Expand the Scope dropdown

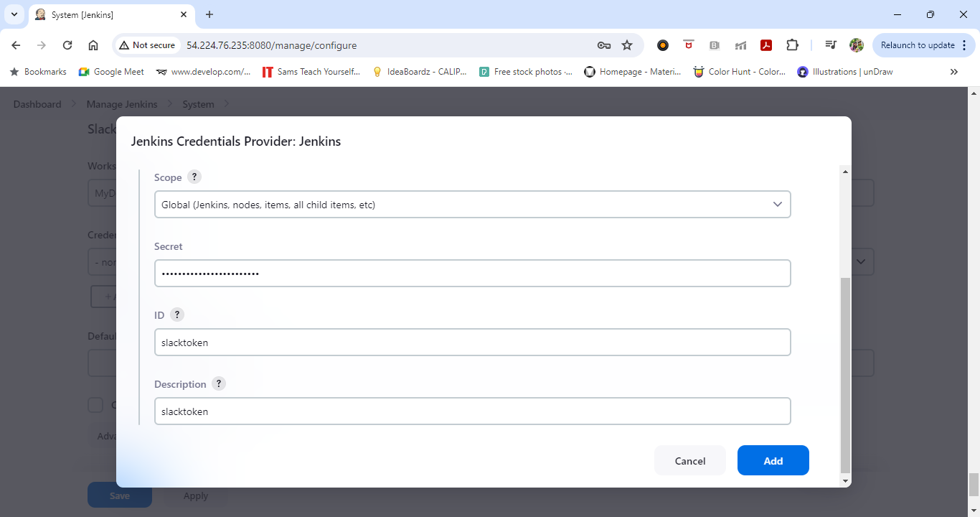tap(472, 205)
